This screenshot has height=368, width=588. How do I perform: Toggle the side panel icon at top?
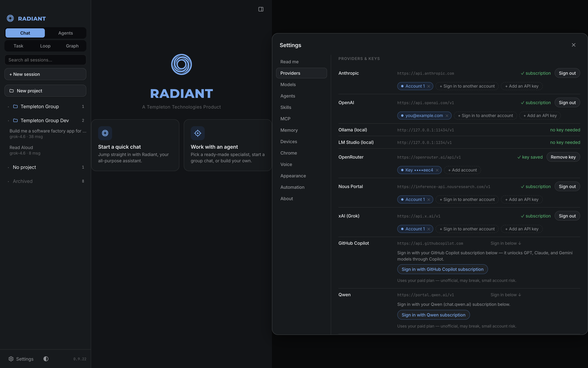tap(261, 9)
